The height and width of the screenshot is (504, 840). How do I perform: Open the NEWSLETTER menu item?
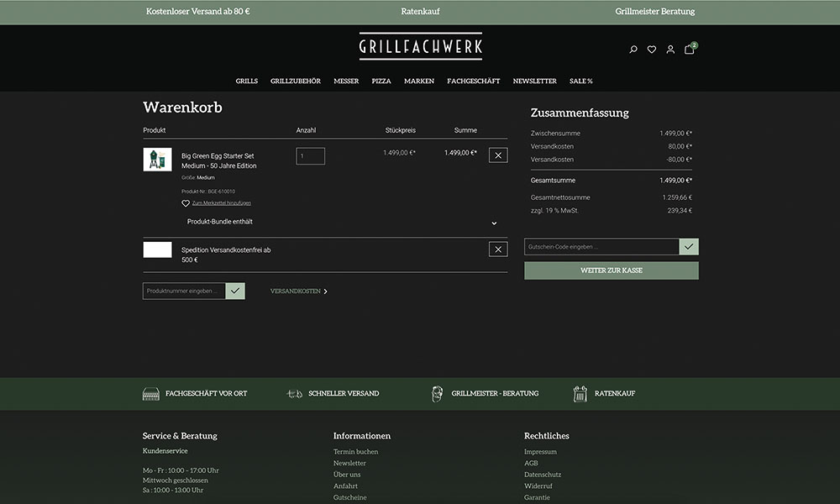coord(534,81)
